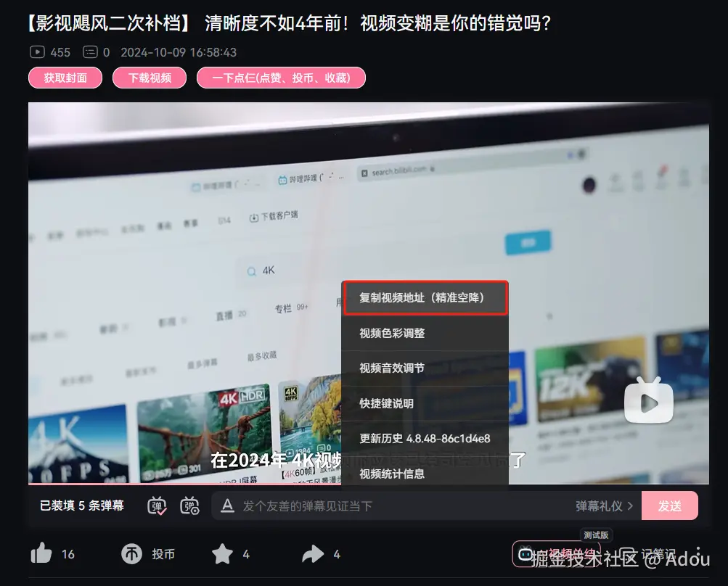728x586 pixels.
Task: Click the 下载视频 button
Action: click(149, 78)
